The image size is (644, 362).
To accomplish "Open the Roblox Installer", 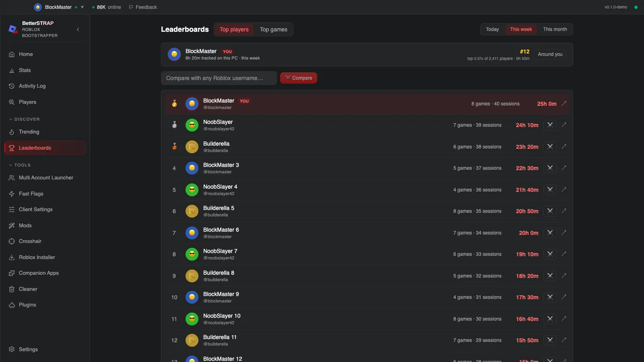I will click(45, 257).
